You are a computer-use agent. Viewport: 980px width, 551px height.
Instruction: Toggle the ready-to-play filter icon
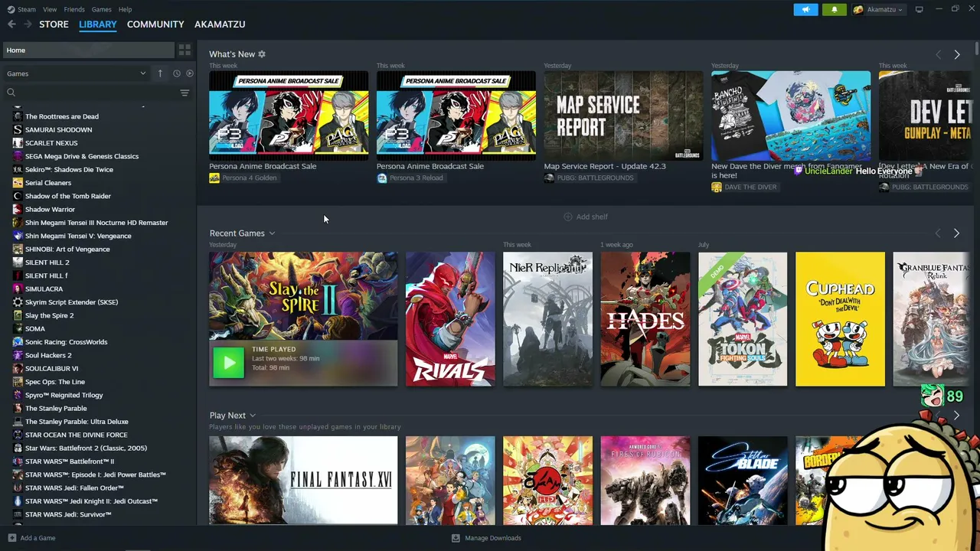click(x=190, y=73)
